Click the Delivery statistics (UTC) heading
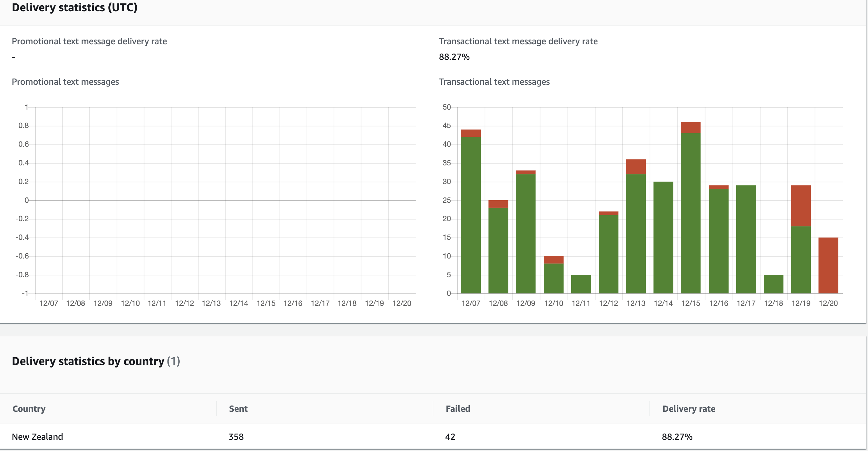 pyautogui.click(x=75, y=8)
